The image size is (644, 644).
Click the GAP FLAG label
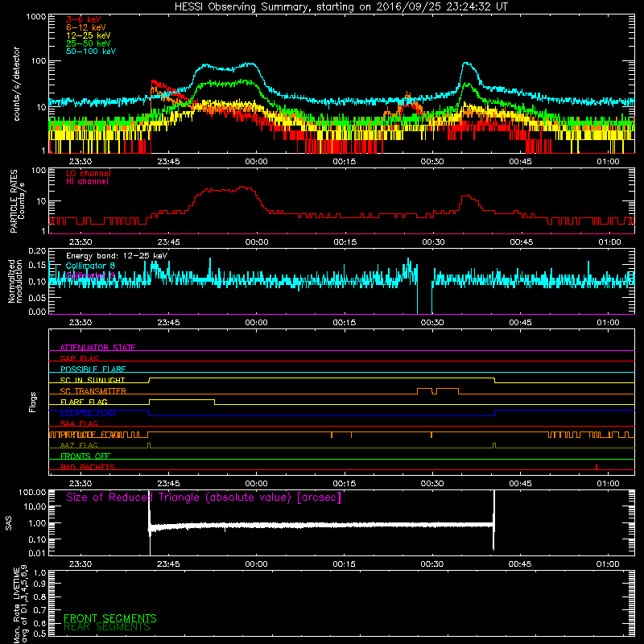79,358
